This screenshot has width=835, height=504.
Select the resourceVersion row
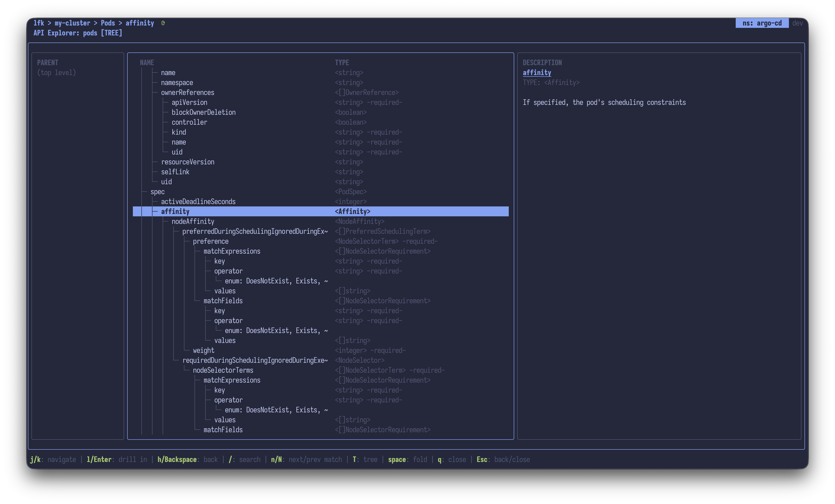(187, 162)
